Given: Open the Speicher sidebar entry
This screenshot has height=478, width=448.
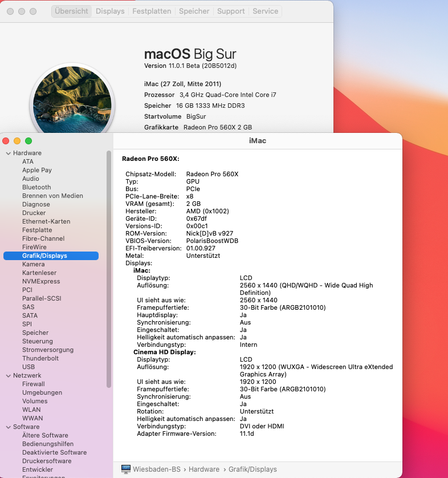Looking at the screenshot, I should coord(35,333).
